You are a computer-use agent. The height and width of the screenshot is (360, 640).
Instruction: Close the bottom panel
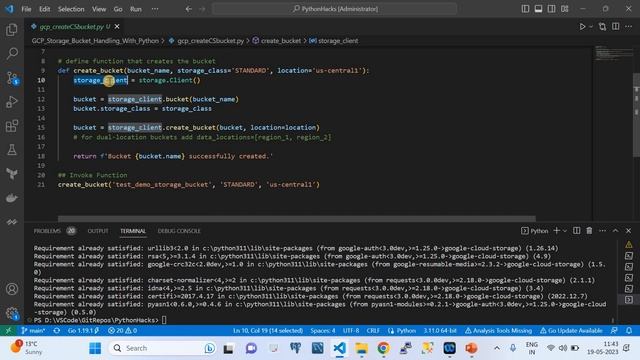[629, 231]
